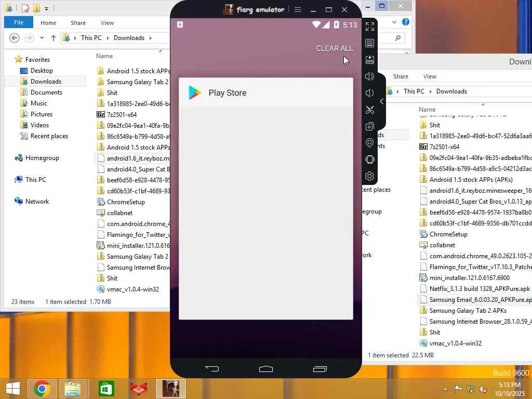This screenshot has height=399, width=532.
Task: Select Documents in navigation pane
Action: (46, 92)
